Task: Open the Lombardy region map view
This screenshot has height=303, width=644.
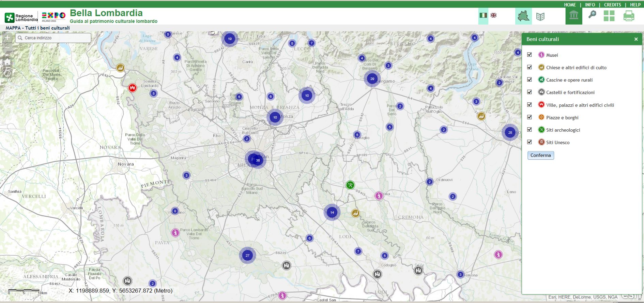Action: 523,16
